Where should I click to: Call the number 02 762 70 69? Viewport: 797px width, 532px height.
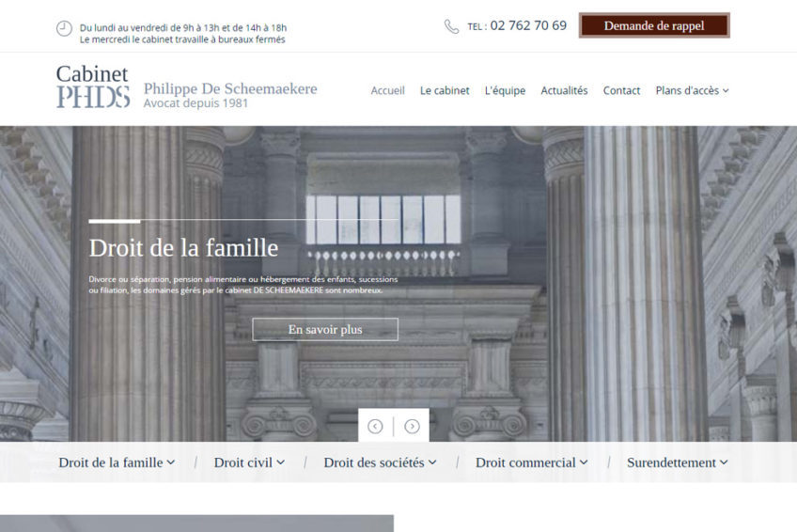[x=528, y=25]
